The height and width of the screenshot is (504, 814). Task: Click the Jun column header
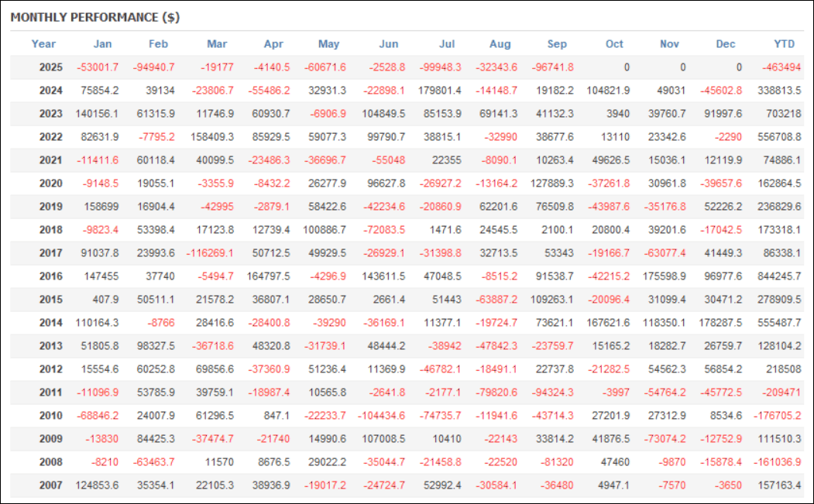389,44
